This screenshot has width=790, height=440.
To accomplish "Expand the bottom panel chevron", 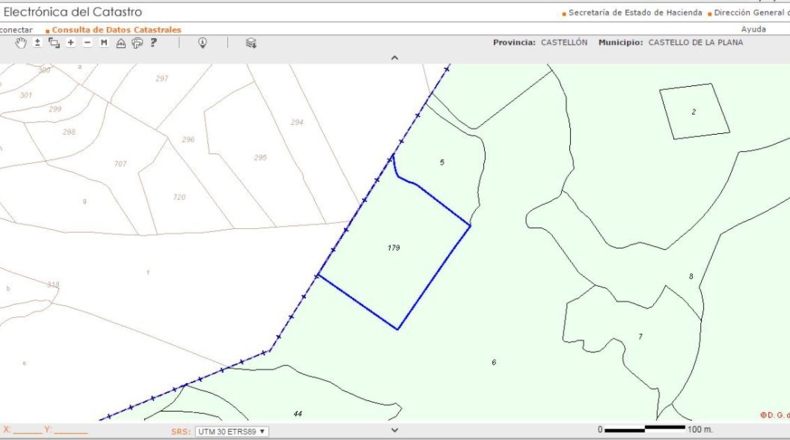I will click(x=394, y=430).
